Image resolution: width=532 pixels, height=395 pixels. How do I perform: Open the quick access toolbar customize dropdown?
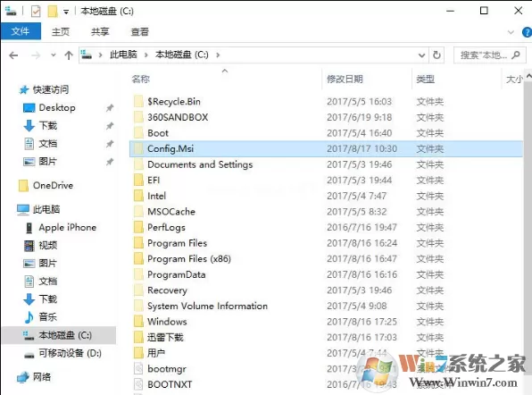(66, 12)
